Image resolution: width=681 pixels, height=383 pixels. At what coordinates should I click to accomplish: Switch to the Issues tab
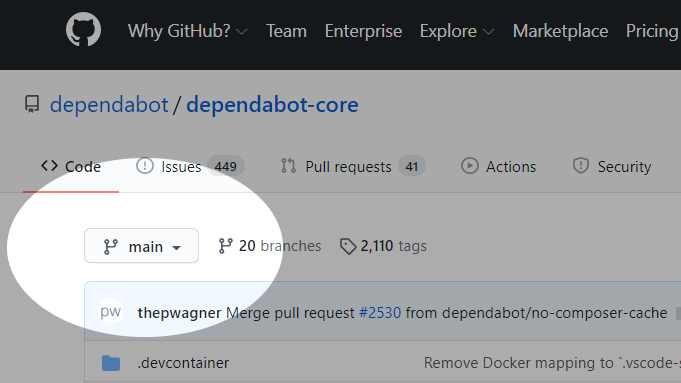190,166
